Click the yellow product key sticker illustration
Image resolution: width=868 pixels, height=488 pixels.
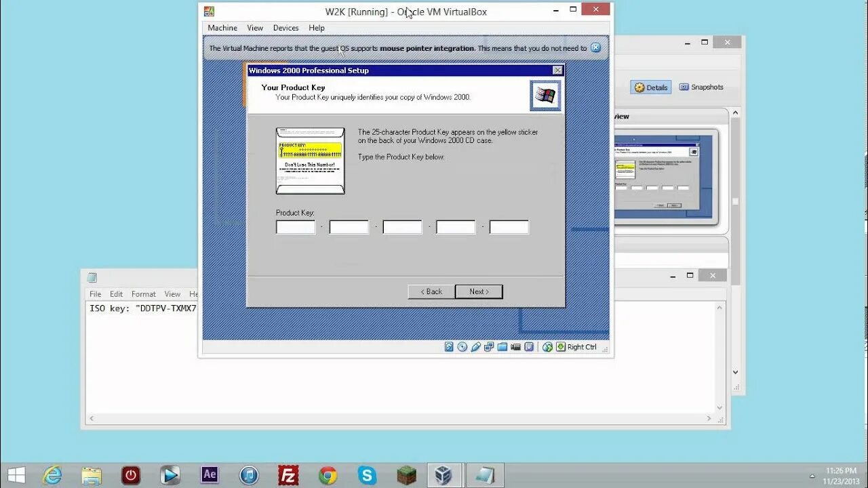[x=311, y=161]
